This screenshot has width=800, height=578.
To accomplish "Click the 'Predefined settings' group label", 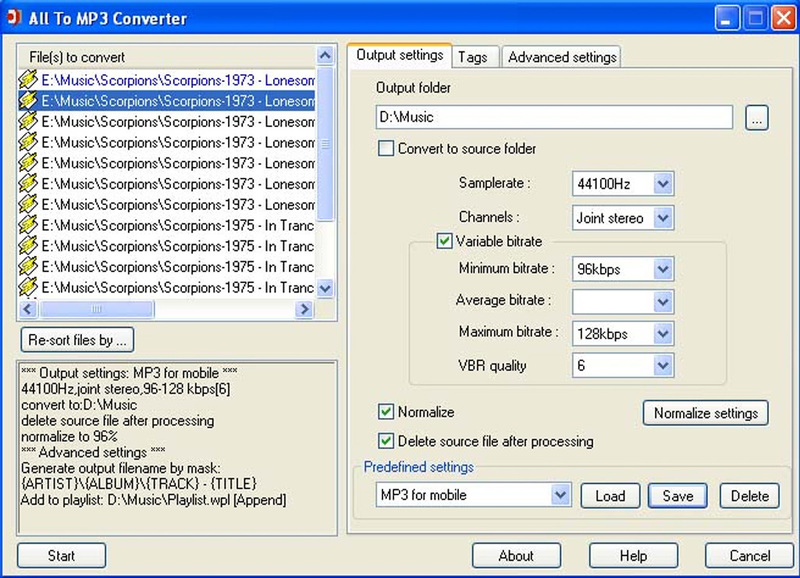I will coord(418,467).
